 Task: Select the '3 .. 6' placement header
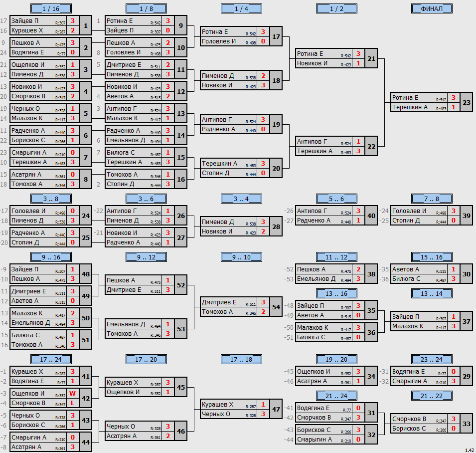[146, 199]
